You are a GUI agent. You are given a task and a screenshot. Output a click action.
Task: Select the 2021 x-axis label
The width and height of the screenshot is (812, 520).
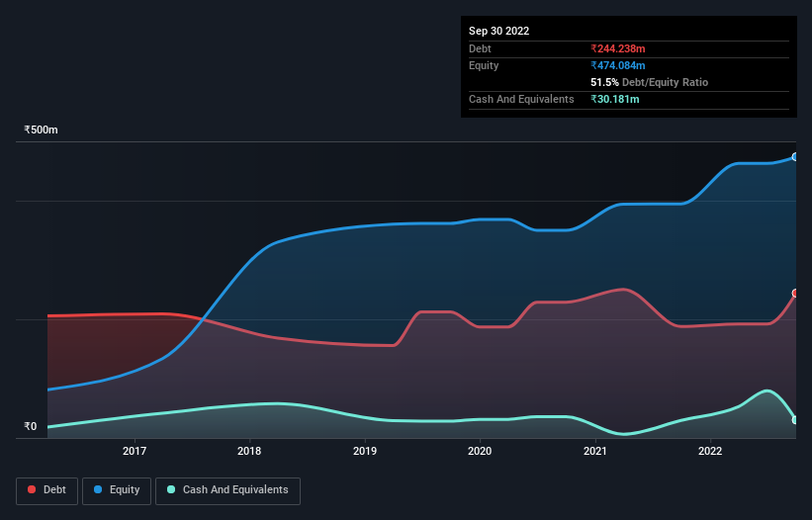coord(595,451)
